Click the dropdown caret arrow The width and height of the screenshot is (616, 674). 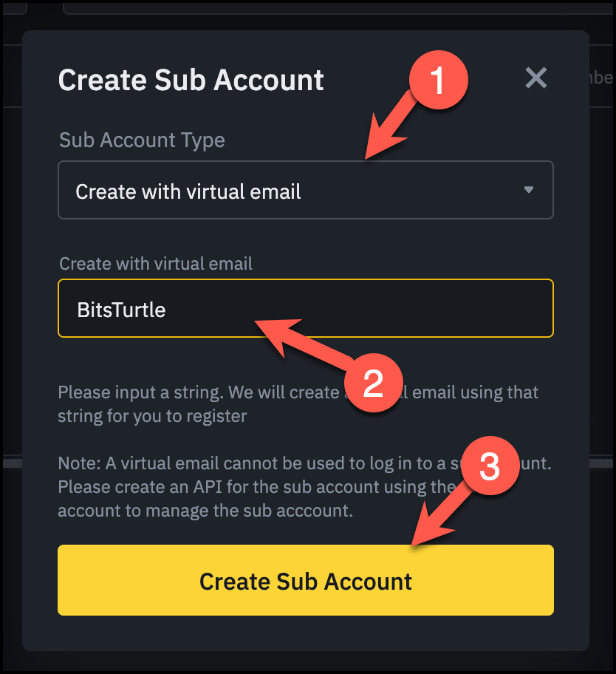click(528, 190)
